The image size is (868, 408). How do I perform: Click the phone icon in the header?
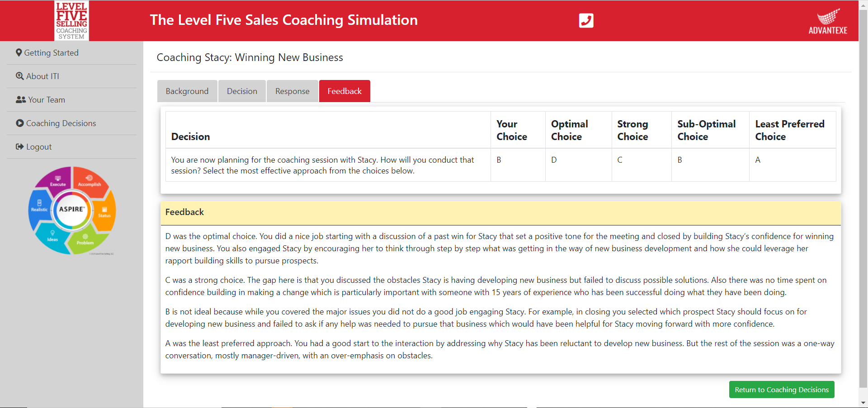[586, 20]
